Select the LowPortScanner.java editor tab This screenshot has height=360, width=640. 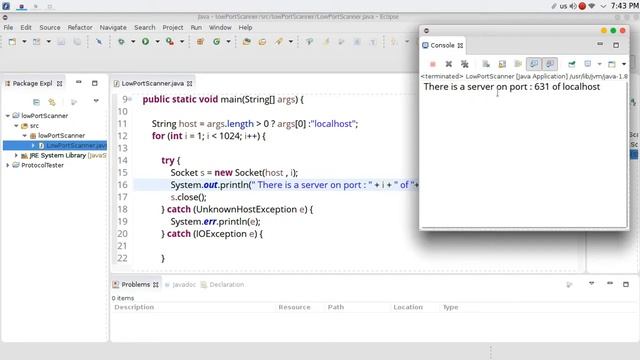(x=152, y=83)
